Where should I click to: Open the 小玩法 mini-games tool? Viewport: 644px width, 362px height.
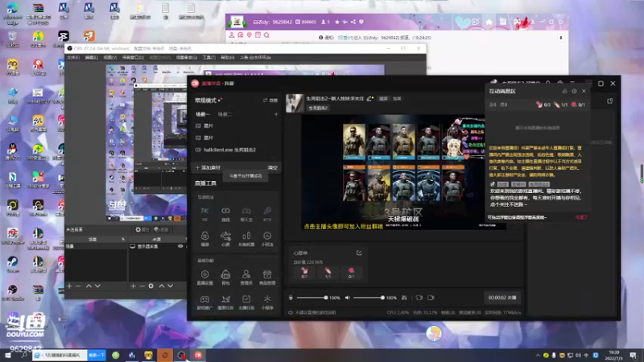tap(267, 239)
